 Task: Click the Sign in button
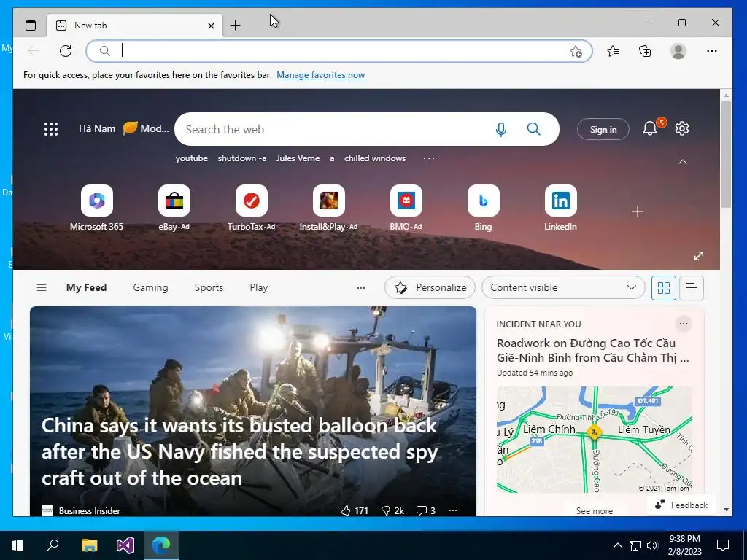tap(603, 129)
